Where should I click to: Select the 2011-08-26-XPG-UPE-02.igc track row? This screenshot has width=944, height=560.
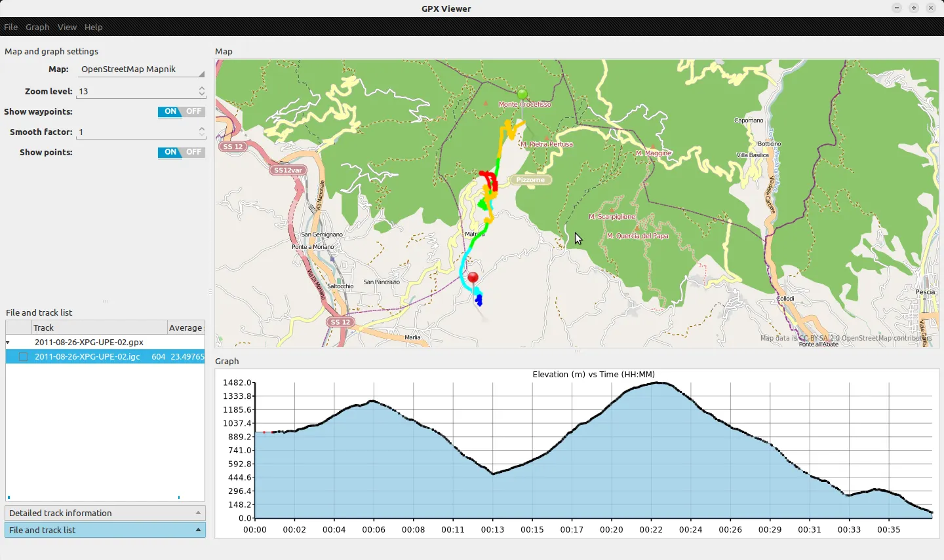(x=105, y=357)
